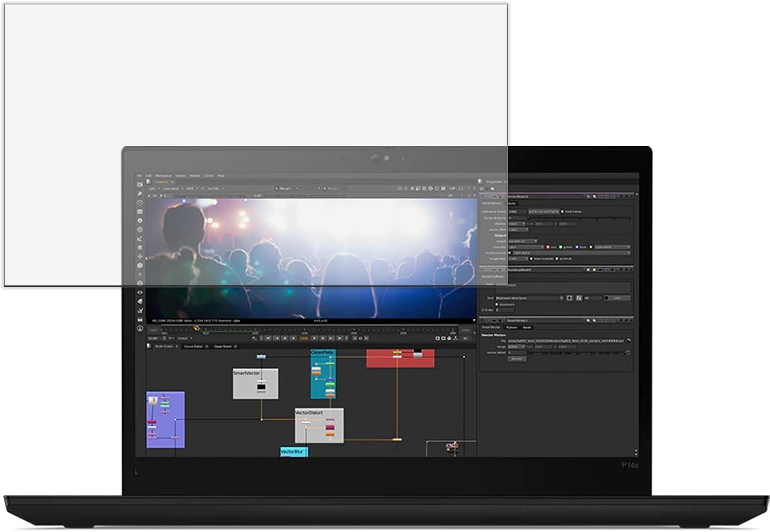This screenshot has width=770, height=532.
Task: Open the Image nodes toolbar menu
Action: (140, 184)
